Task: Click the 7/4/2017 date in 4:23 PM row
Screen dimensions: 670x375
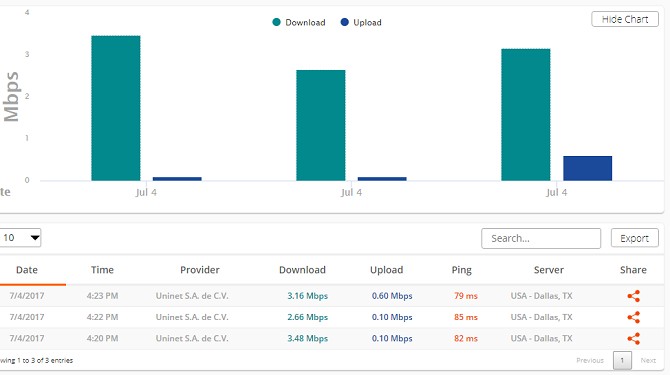Action: (26, 296)
